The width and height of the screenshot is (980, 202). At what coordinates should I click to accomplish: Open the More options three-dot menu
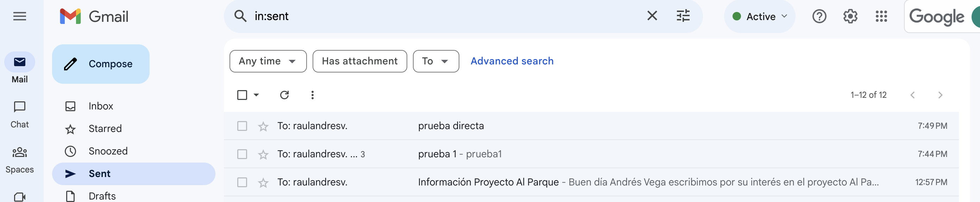pos(312,95)
